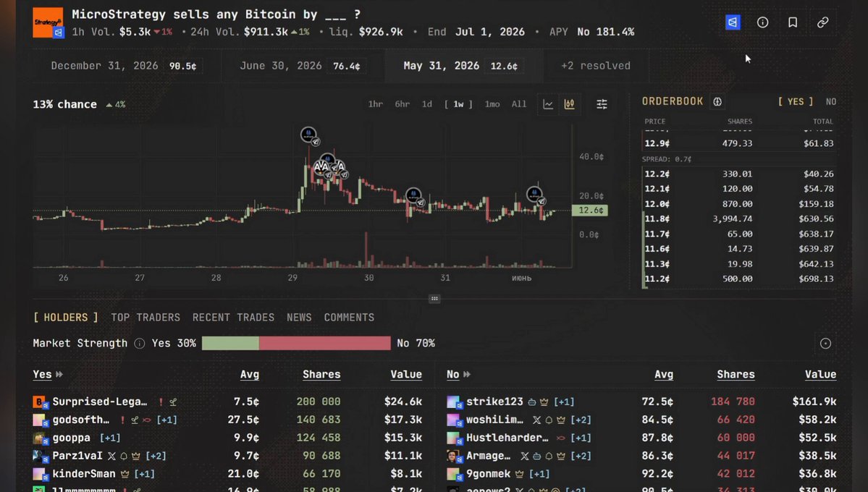
Task: Expand the +1 badges for strike123
Action: tap(563, 402)
